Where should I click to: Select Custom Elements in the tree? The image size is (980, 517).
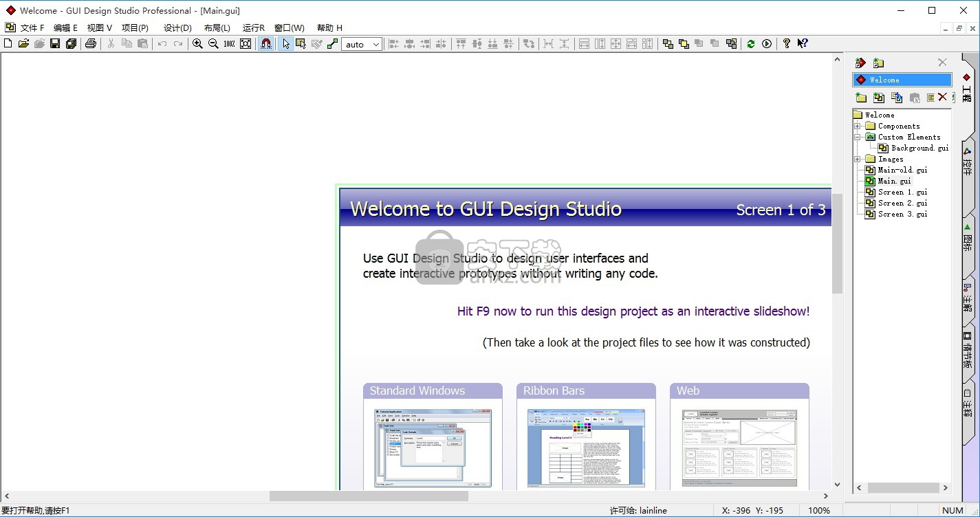click(909, 137)
